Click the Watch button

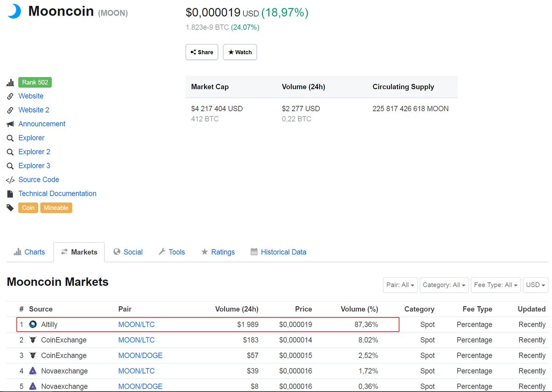click(240, 52)
